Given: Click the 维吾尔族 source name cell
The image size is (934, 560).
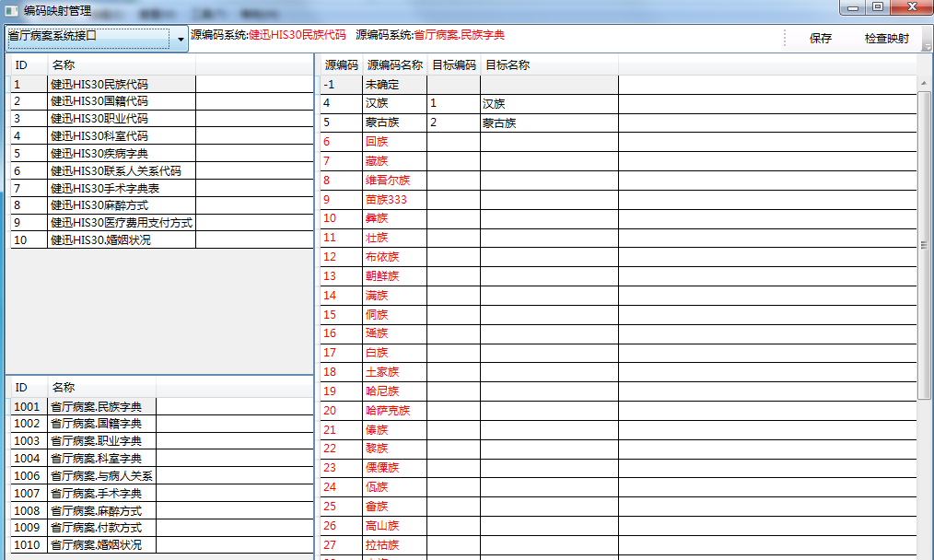Looking at the screenshot, I should [395, 180].
